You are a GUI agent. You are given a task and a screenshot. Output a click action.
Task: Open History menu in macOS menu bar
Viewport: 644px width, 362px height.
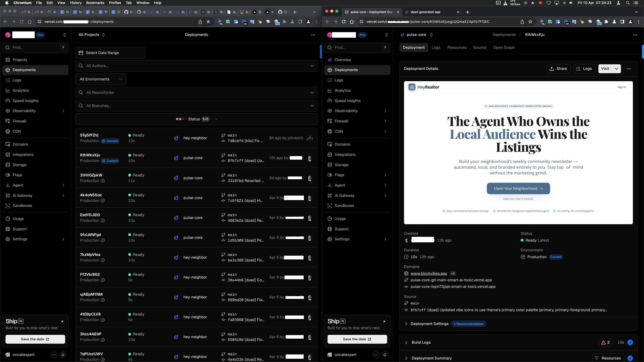76,3
